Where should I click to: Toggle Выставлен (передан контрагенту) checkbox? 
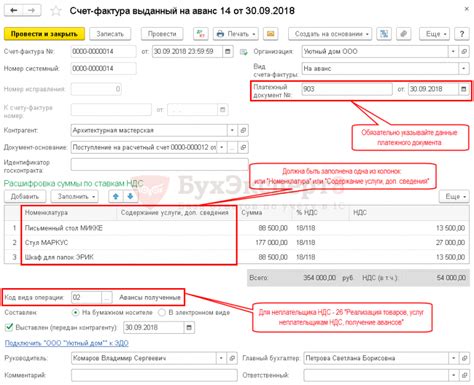coord(9,327)
